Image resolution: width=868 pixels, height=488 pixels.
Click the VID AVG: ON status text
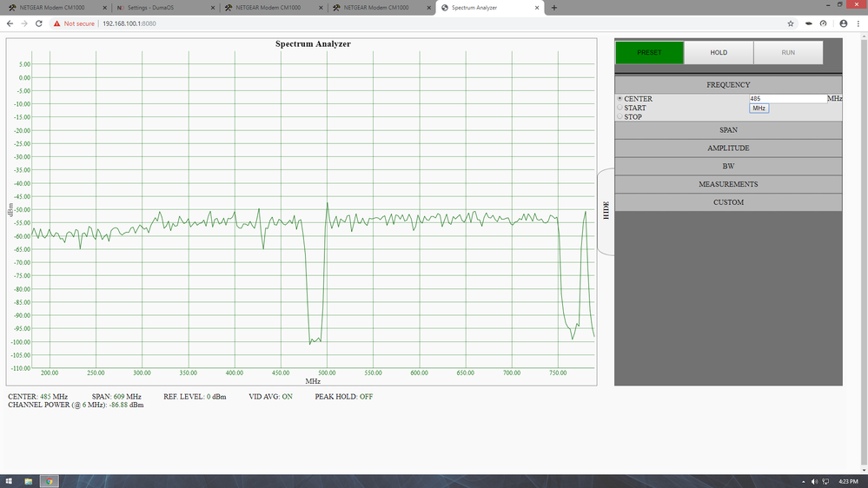(x=271, y=397)
